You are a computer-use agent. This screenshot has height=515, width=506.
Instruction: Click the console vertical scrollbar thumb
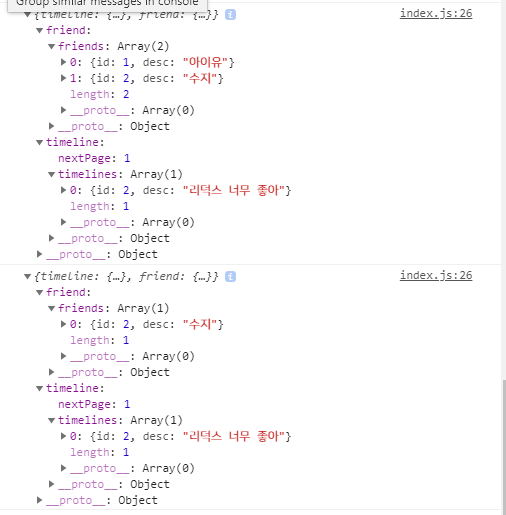click(x=504, y=447)
